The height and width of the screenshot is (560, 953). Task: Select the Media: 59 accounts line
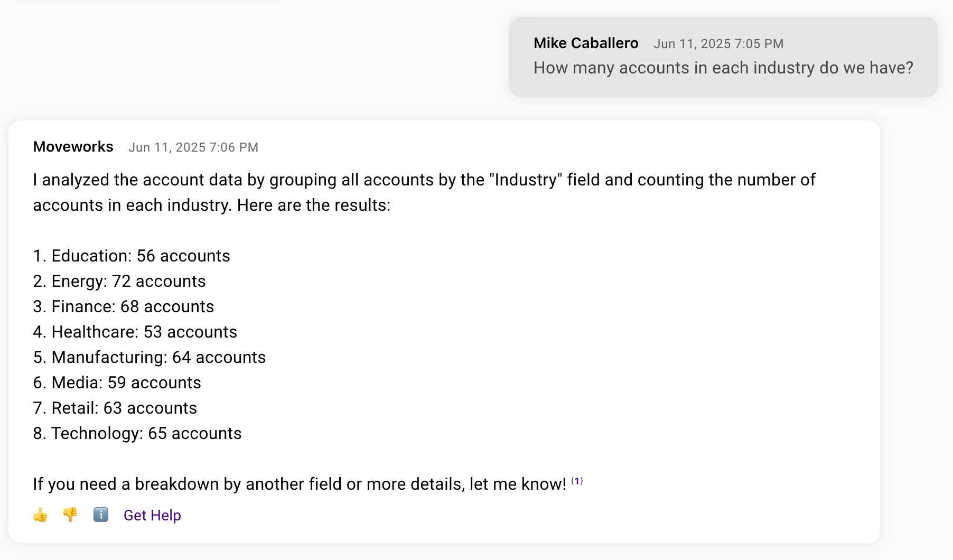(117, 382)
